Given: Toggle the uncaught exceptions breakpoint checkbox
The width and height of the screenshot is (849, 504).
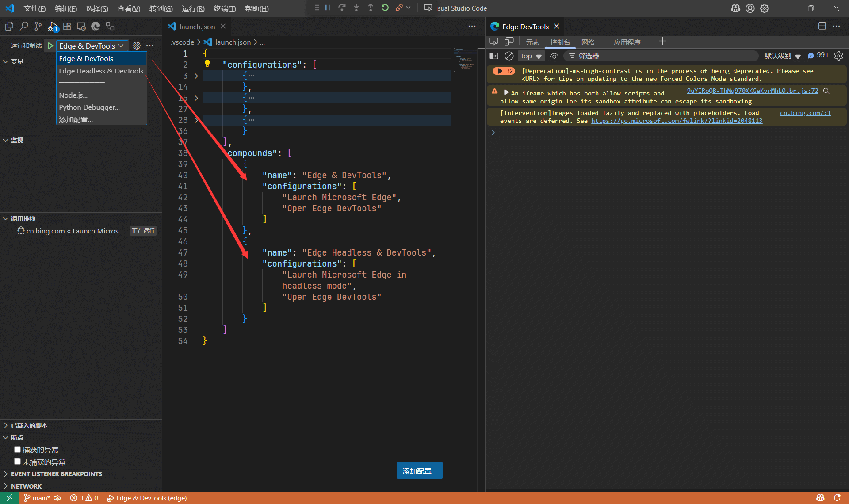Looking at the screenshot, I should click(x=17, y=461).
